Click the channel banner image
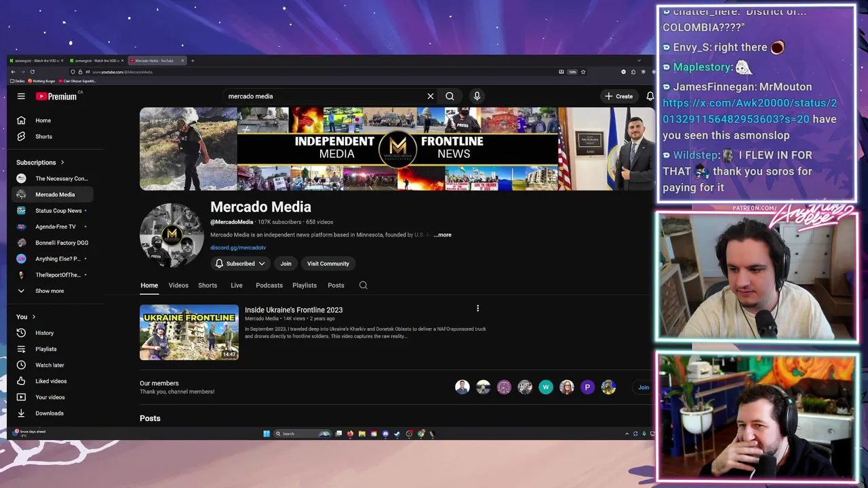Screen dimensions: 868x488 pyautogui.click(x=396, y=149)
